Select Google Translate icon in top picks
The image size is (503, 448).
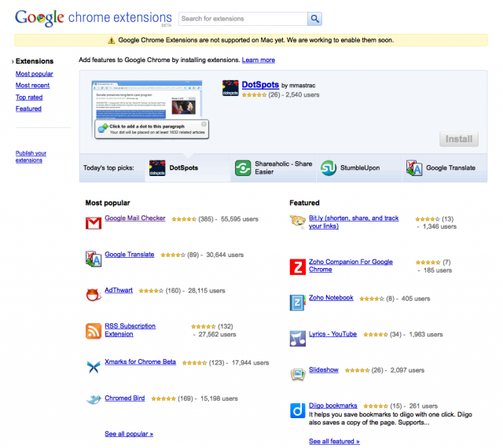414,168
